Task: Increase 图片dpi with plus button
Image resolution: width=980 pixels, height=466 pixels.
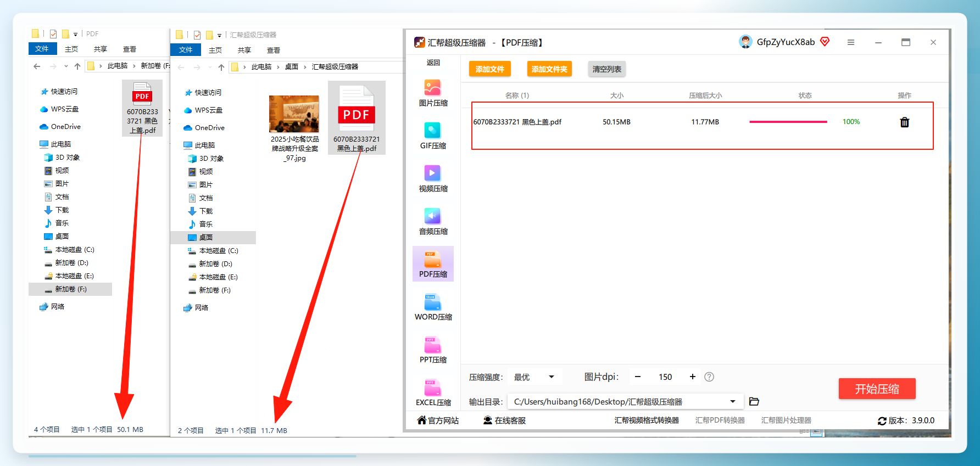Action: (x=693, y=377)
